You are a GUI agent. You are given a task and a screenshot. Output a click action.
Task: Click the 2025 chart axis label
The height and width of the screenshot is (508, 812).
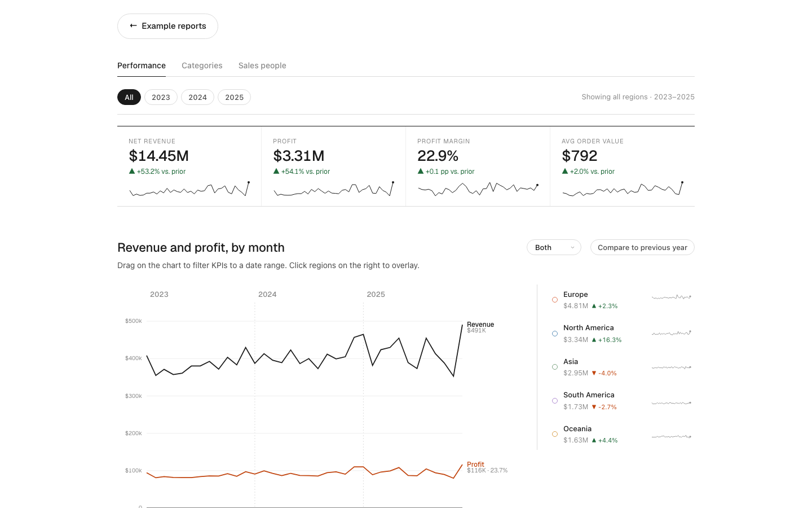376,294
